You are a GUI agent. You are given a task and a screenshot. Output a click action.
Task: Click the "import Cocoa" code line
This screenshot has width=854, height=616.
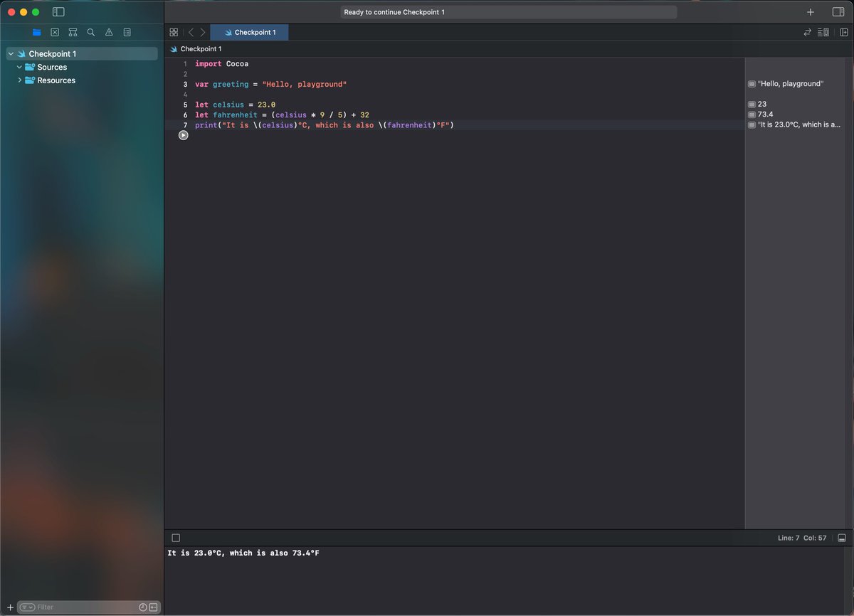221,64
